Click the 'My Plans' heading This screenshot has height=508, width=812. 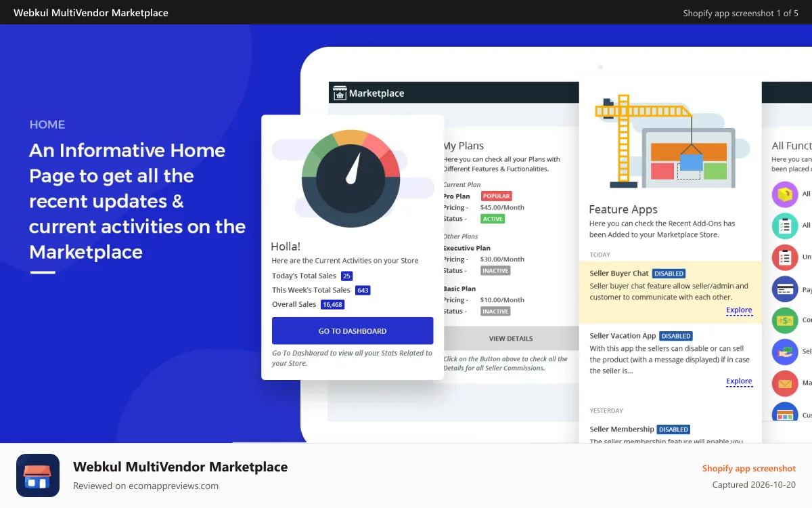point(464,146)
